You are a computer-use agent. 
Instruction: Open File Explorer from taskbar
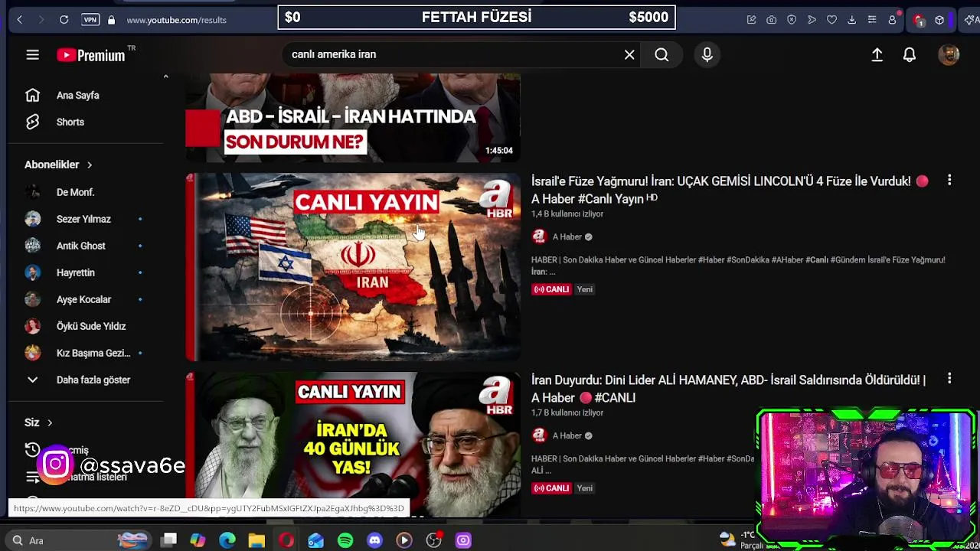click(256, 540)
